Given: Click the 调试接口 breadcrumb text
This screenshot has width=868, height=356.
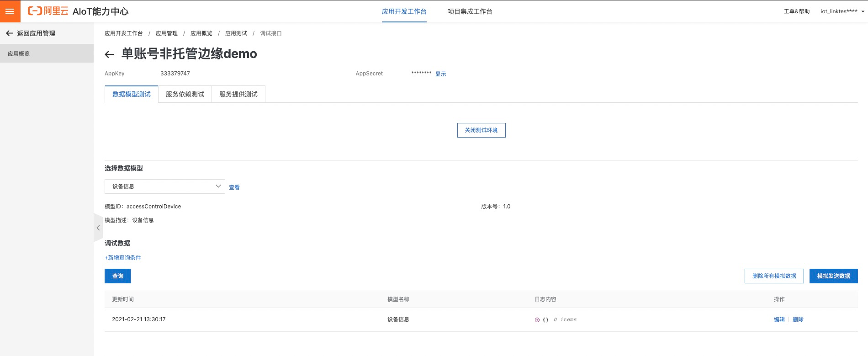Looking at the screenshot, I should click(271, 33).
